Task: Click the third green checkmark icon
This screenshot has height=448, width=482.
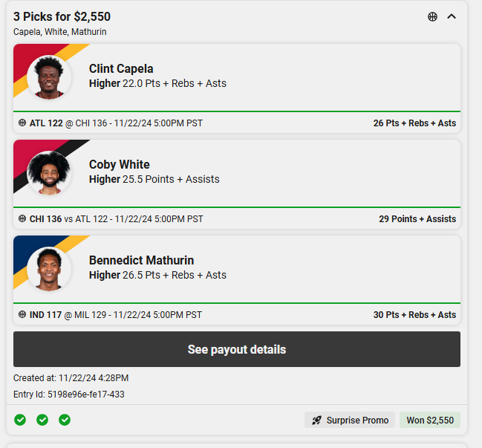Action: (x=65, y=420)
